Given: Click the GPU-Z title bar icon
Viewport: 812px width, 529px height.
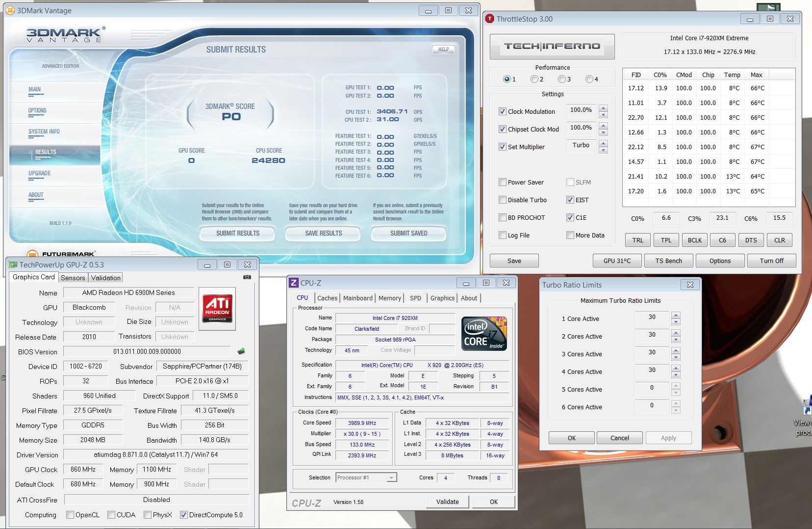Looking at the screenshot, I should (x=13, y=264).
